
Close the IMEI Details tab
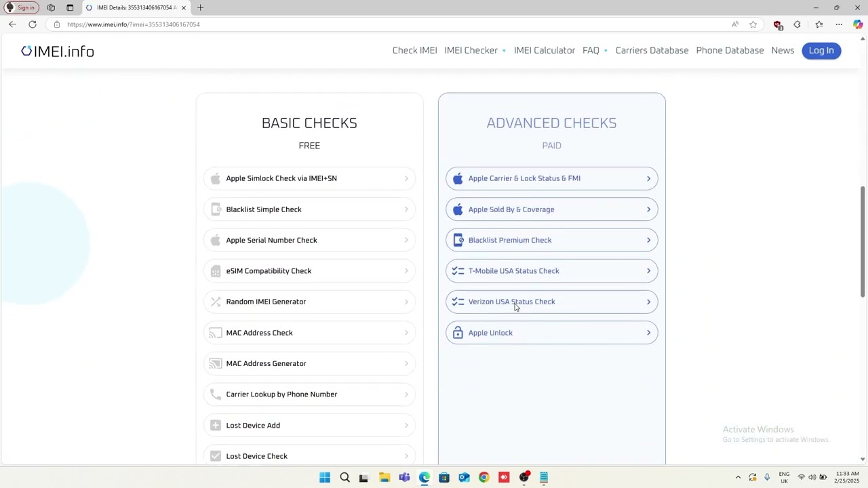click(183, 7)
